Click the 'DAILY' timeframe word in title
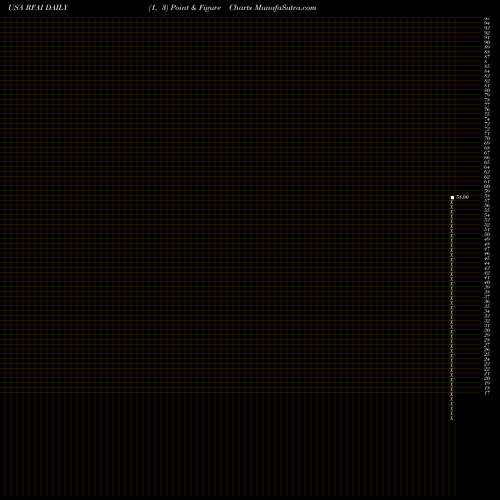 pyautogui.click(x=57, y=8)
